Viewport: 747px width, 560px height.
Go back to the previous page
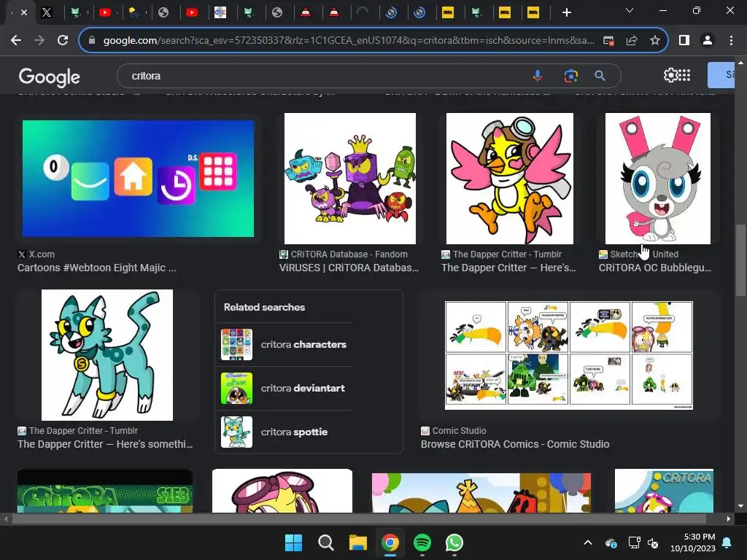click(16, 41)
